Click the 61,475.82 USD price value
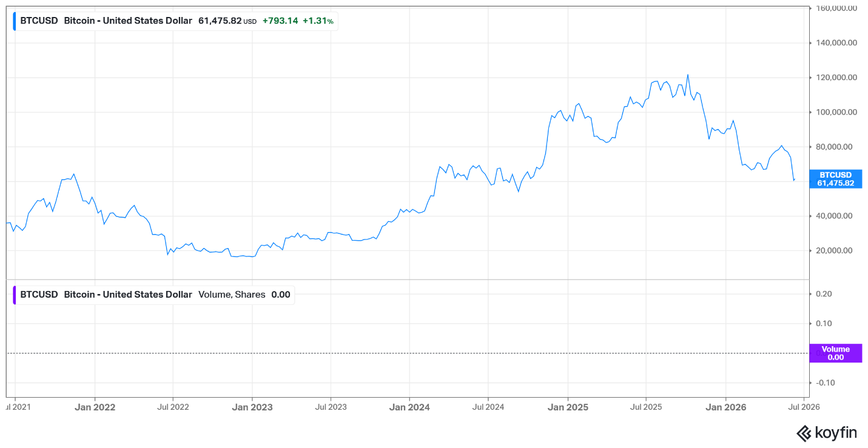The image size is (868, 448). click(227, 21)
